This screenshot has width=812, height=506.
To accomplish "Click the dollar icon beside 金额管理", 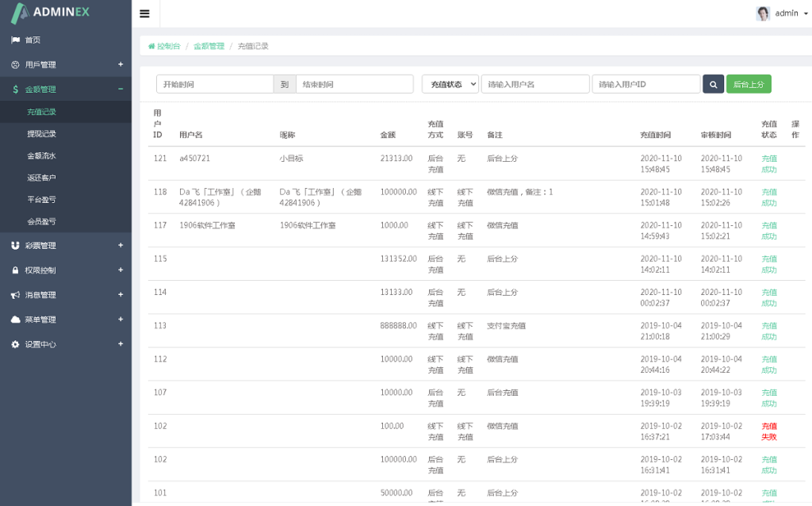I will click(x=13, y=89).
